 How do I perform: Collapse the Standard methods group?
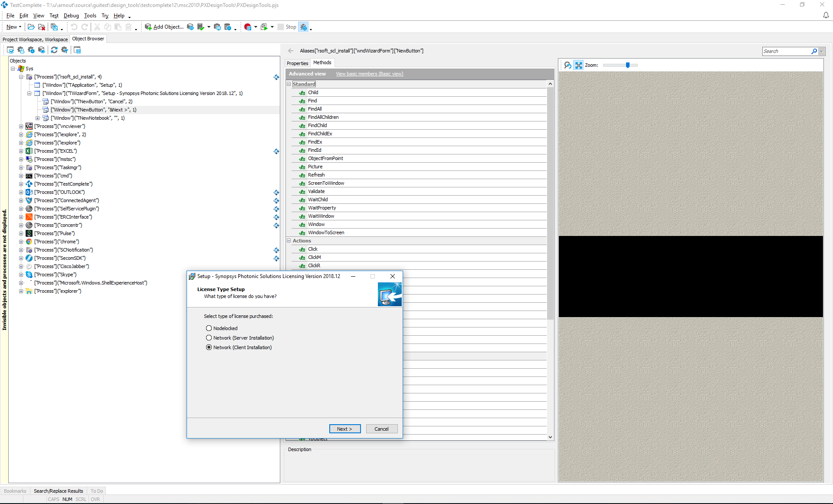[x=289, y=84]
